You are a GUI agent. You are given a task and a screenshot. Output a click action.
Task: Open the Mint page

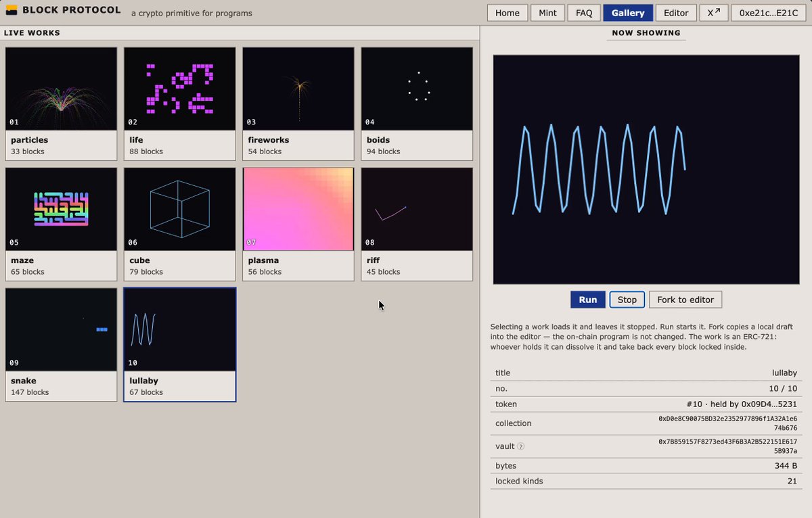coord(548,13)
